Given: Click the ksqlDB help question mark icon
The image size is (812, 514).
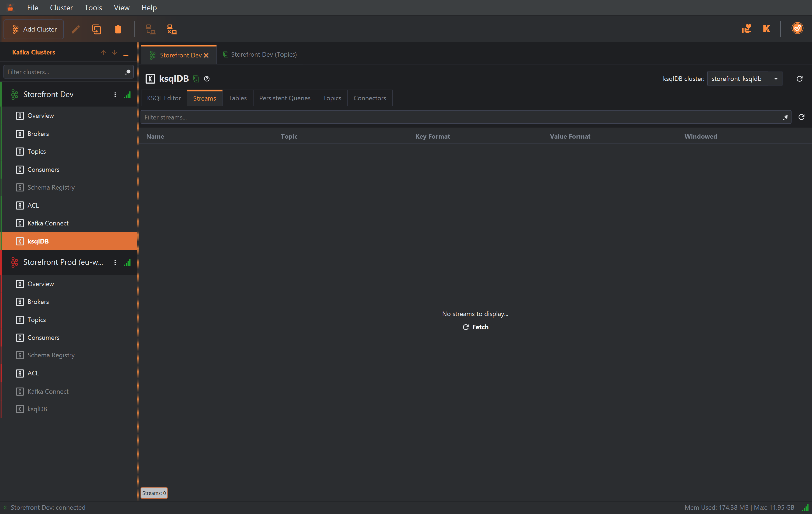Looking at the screenshot, I should tap(207, 78).
